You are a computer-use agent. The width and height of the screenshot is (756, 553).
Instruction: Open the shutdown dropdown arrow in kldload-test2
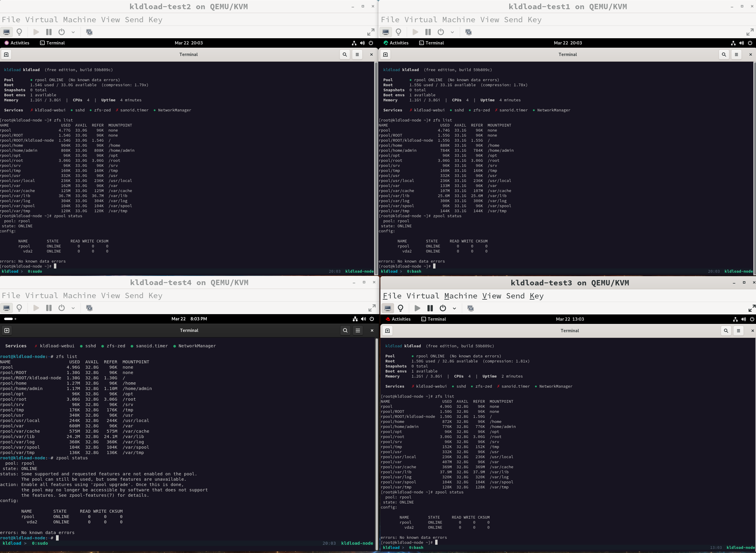[73, 33]
